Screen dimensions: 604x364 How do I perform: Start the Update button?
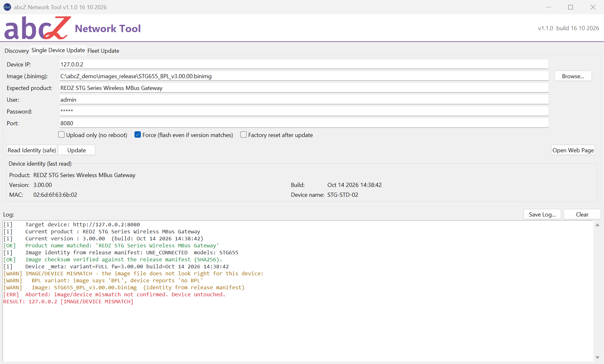tap(77, 150)
